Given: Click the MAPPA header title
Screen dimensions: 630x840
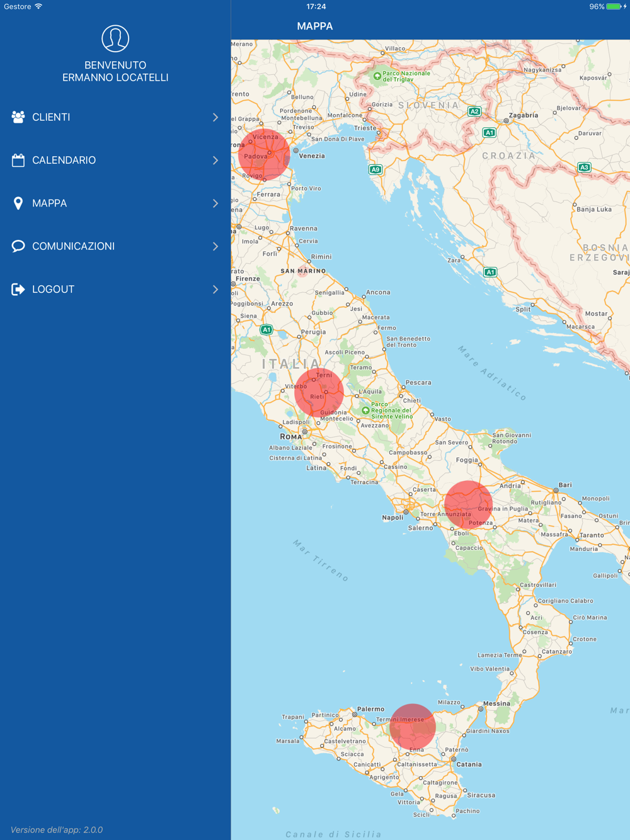Looking at the screenshot, I should click(x=315, y=26).
